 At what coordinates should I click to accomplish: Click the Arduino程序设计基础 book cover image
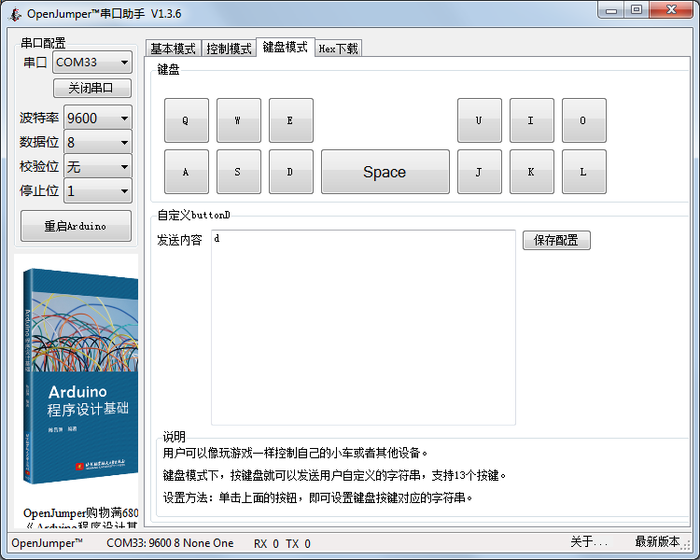pyautogui.click(x=80, y=376)
